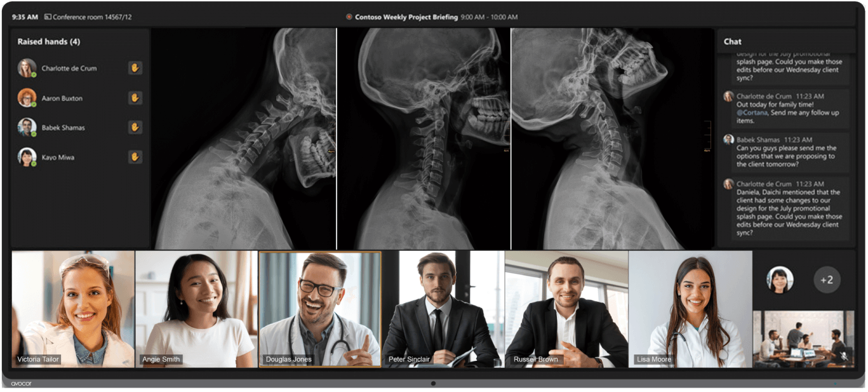
Task: Click the 'Peter Sinclair' name label
Action: click(x=410, y=359)
